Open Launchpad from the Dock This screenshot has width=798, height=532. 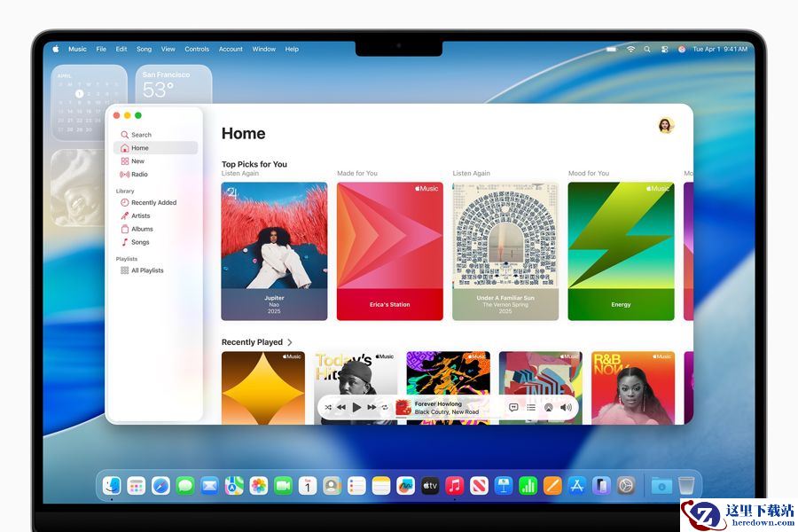tap(136, 486)
